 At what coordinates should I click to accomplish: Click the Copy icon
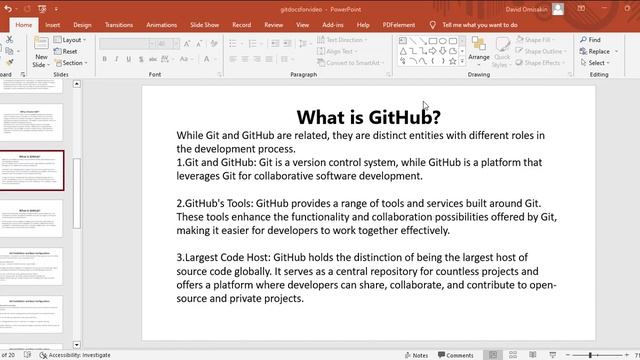pos(9,51)
